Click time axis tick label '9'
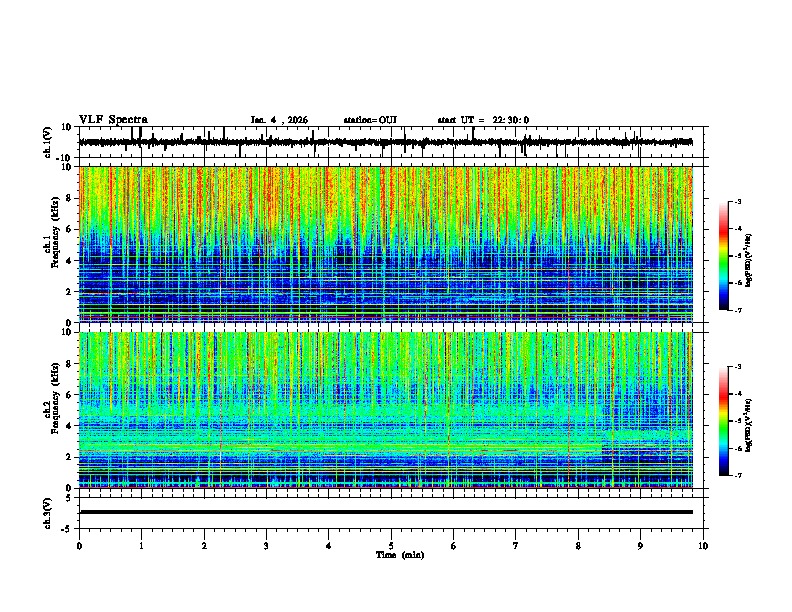The height and width of the screenshot is (612, 792). (640, 546)
